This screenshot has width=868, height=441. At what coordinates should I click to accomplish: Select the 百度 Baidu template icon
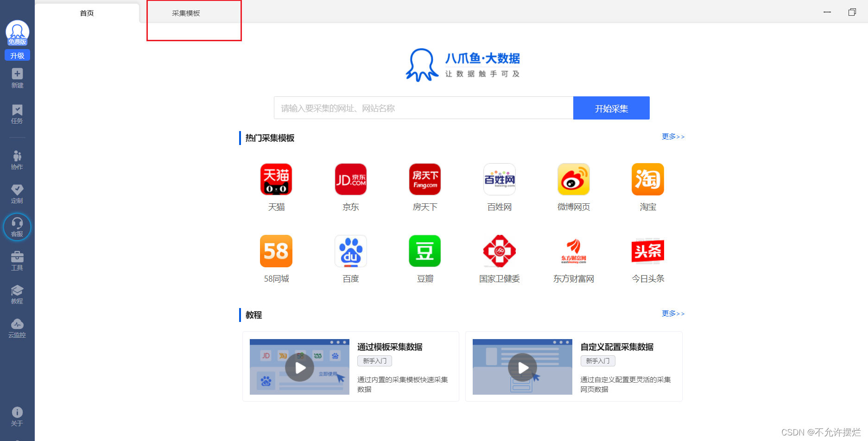click(351, 251)
